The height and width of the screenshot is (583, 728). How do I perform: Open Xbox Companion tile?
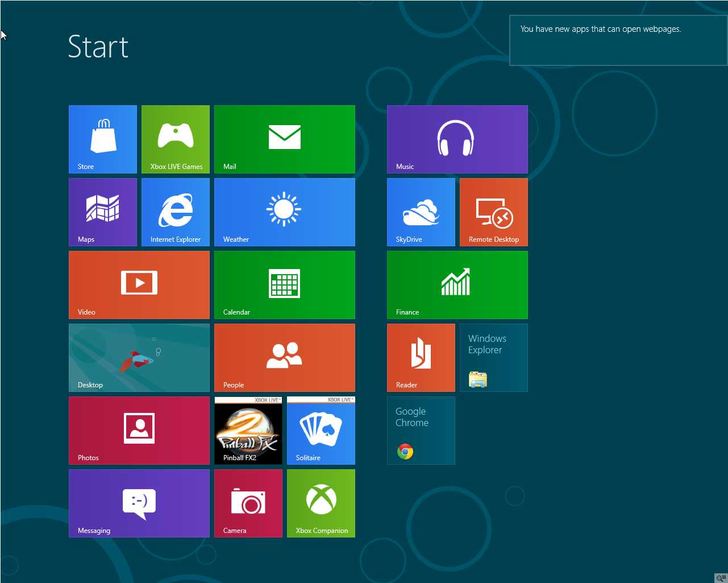[321, 503]
